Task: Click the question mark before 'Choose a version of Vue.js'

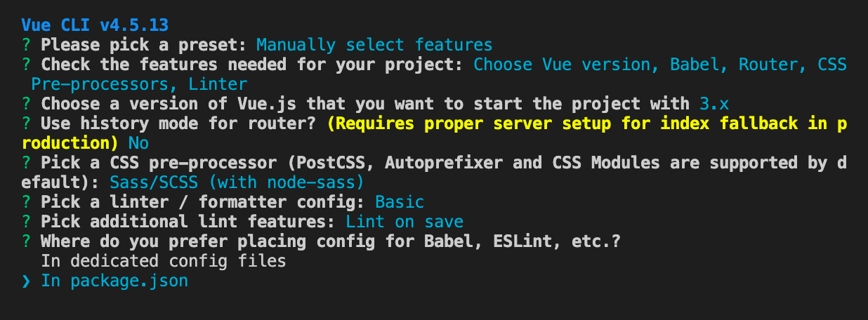Action: [26, 104]
